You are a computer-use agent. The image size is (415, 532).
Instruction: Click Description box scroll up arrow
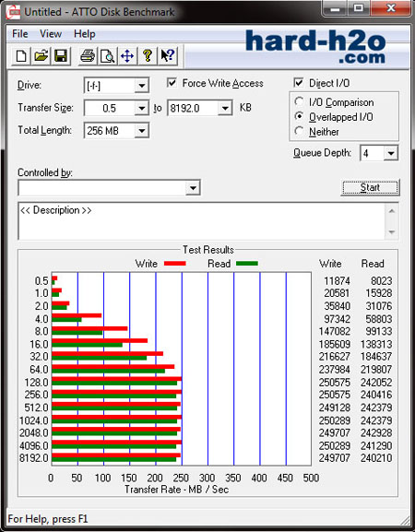392,211
